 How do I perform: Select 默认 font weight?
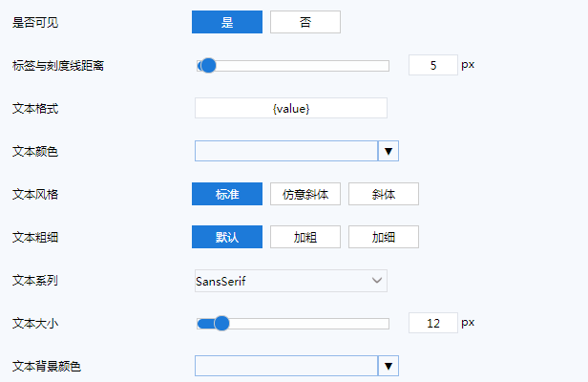(227, 237)
